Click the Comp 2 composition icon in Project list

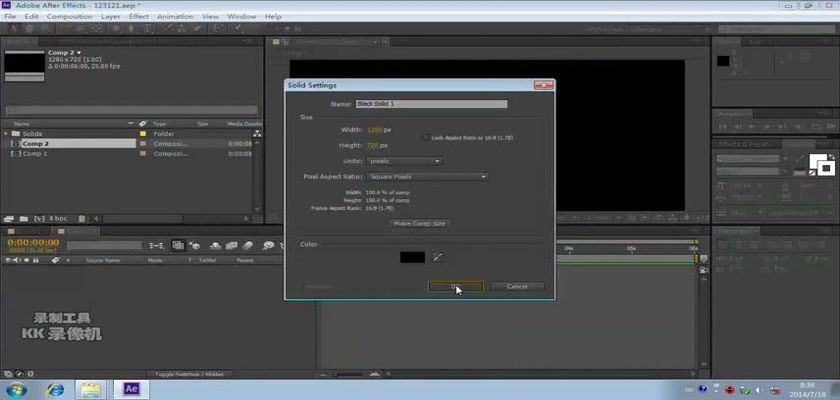coord(16,144)
